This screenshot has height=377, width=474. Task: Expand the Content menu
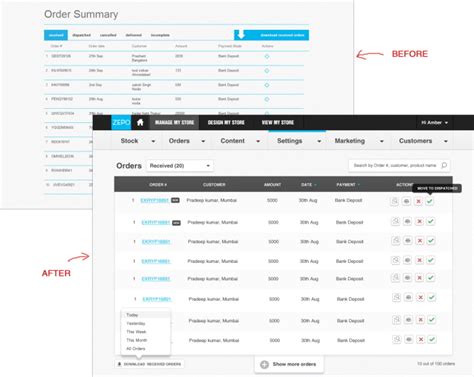tap(240, 141)
